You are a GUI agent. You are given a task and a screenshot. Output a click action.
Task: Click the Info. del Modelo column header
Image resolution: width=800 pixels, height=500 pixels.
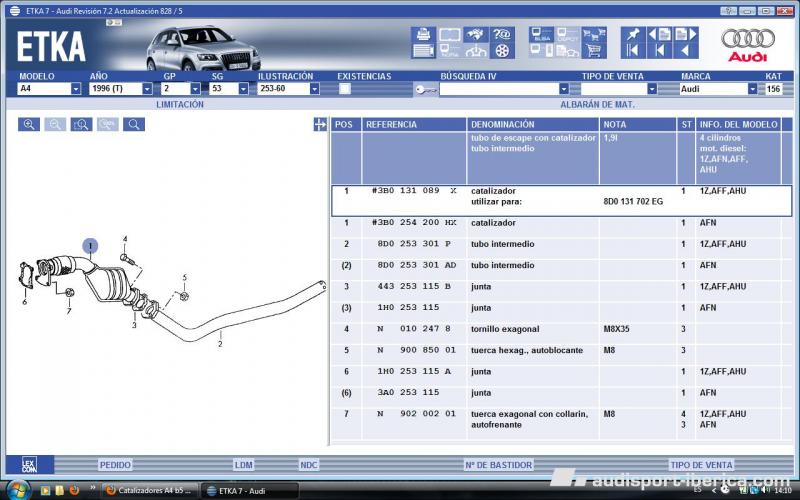(x=738, y=124)
